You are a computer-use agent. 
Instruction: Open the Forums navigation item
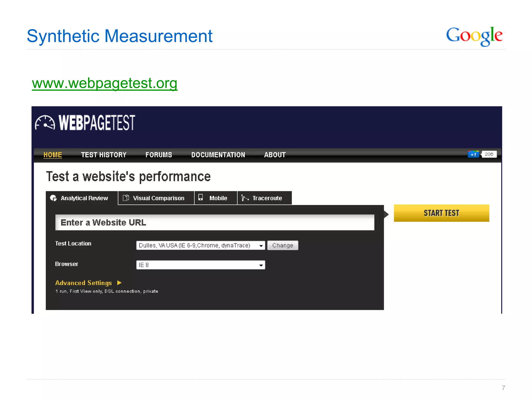[x=159, y=155]
